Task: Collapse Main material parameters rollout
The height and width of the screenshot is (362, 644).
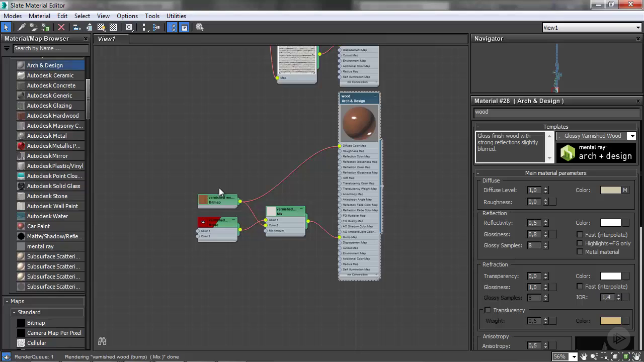Action: click(x=478, y=173)
